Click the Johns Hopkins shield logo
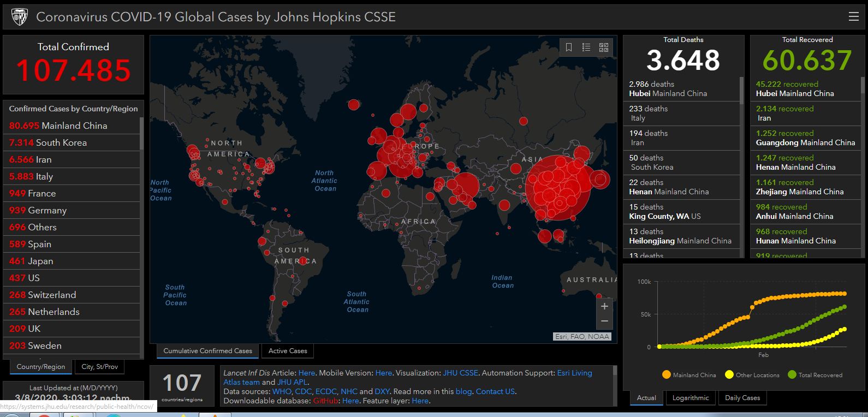This screenshot has width=868, height=417. pyautogui.click(x=19, y=17)
